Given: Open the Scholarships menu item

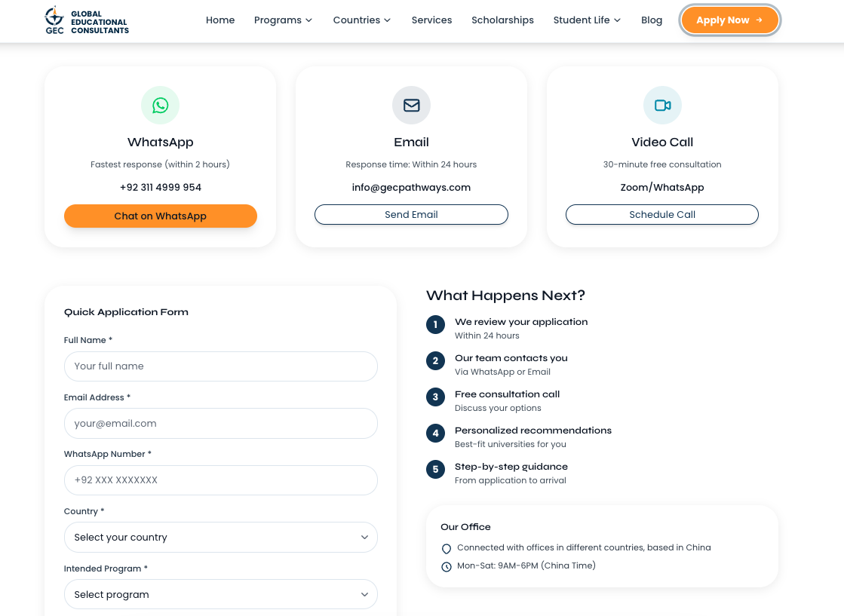Looking at the screenshot, I should click(x=502, y=20).
